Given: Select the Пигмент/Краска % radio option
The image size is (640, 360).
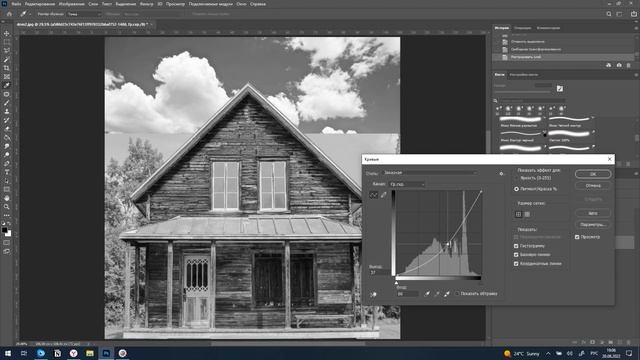Looking at the screenshot, I should pos(516,189).
